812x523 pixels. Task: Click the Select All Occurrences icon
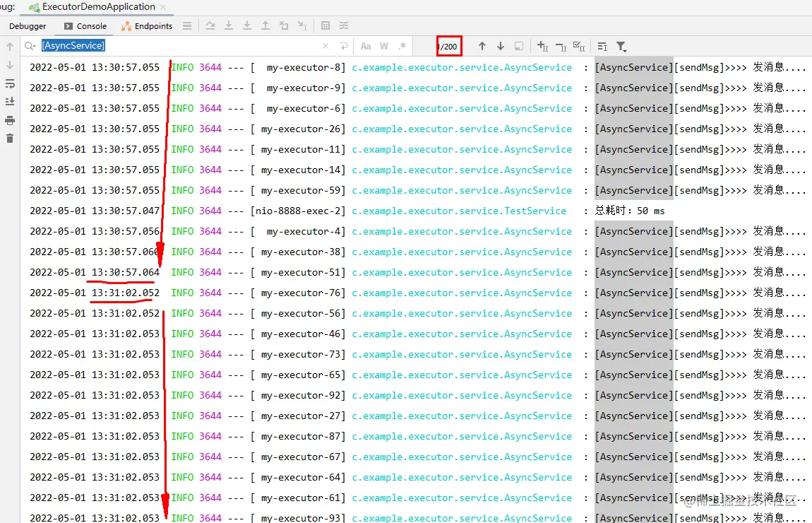click(x=579, y=46)
